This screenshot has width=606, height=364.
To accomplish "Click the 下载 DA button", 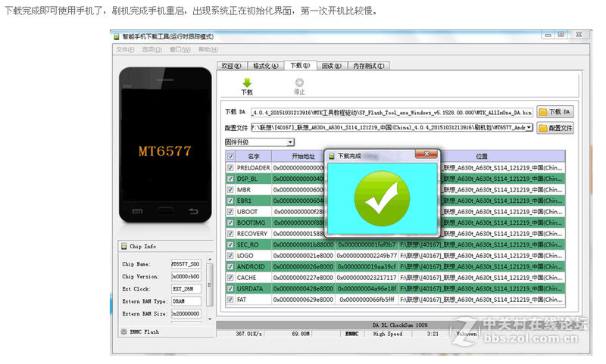I will pyautogui.click(x=555, y=112).
